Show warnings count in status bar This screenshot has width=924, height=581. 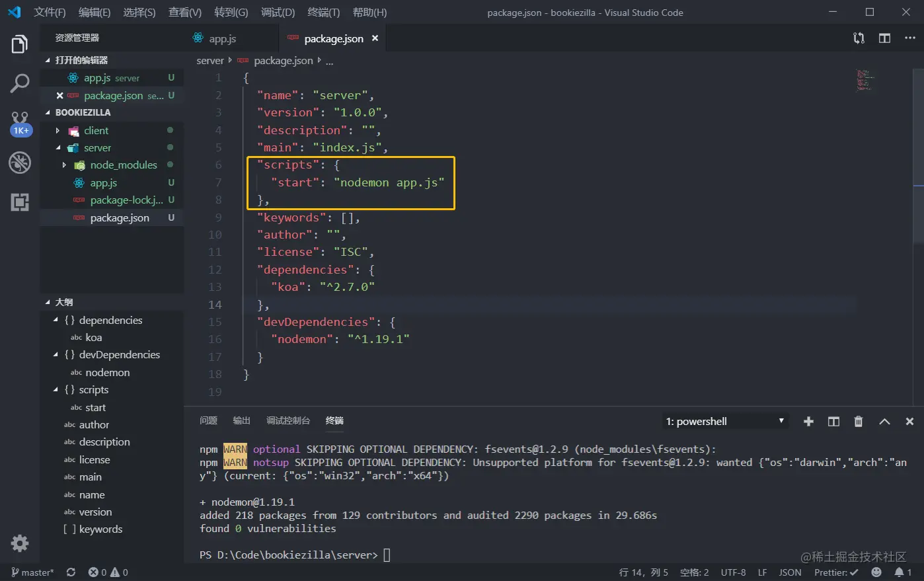(x=120, y=572)
